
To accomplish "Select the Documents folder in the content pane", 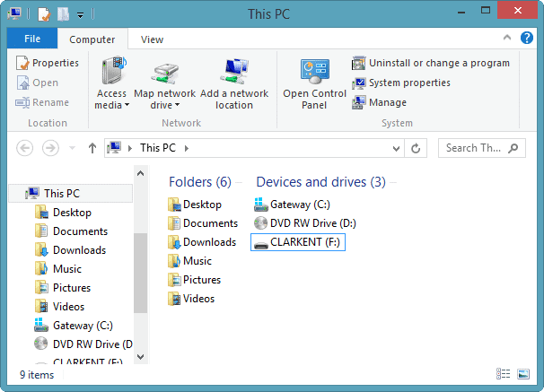I will pyautogui.click(x=203, y=223).
